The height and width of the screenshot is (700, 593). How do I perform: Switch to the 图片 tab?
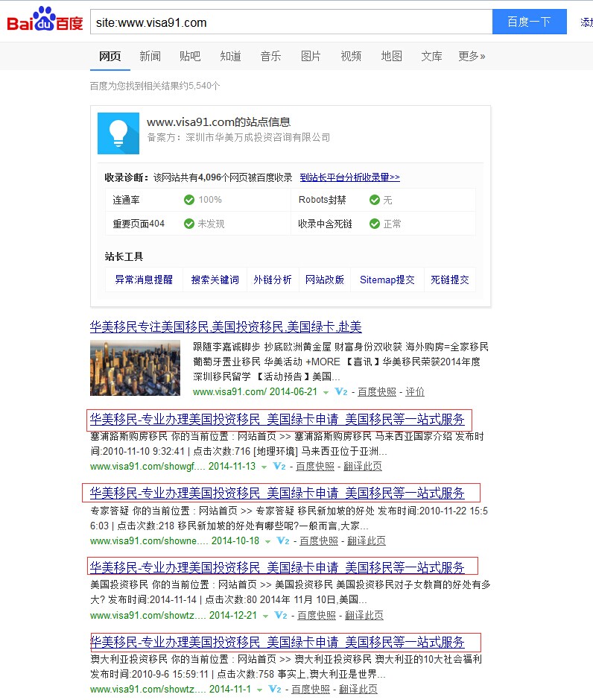311,56
